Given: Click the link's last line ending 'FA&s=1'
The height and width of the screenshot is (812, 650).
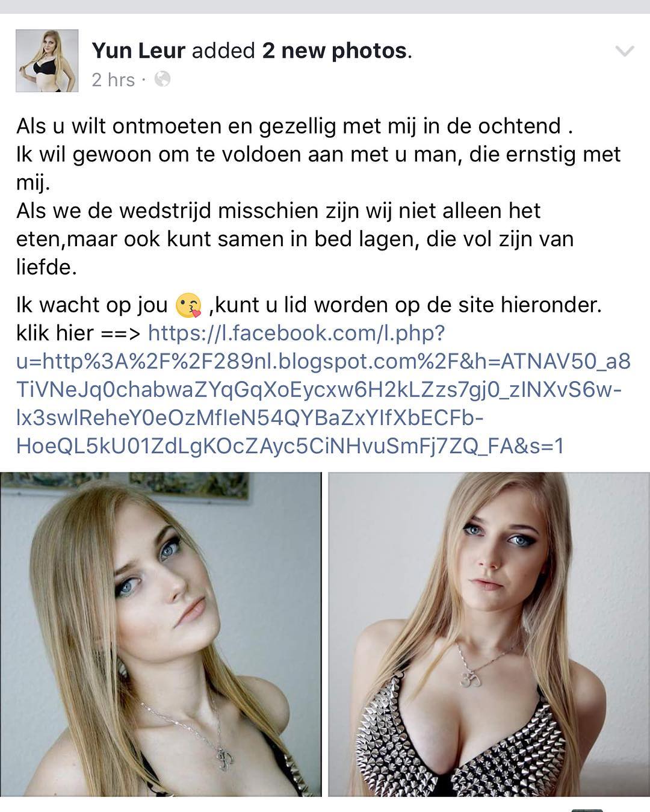Looking at the screenshot, I should tap(290, 446).
